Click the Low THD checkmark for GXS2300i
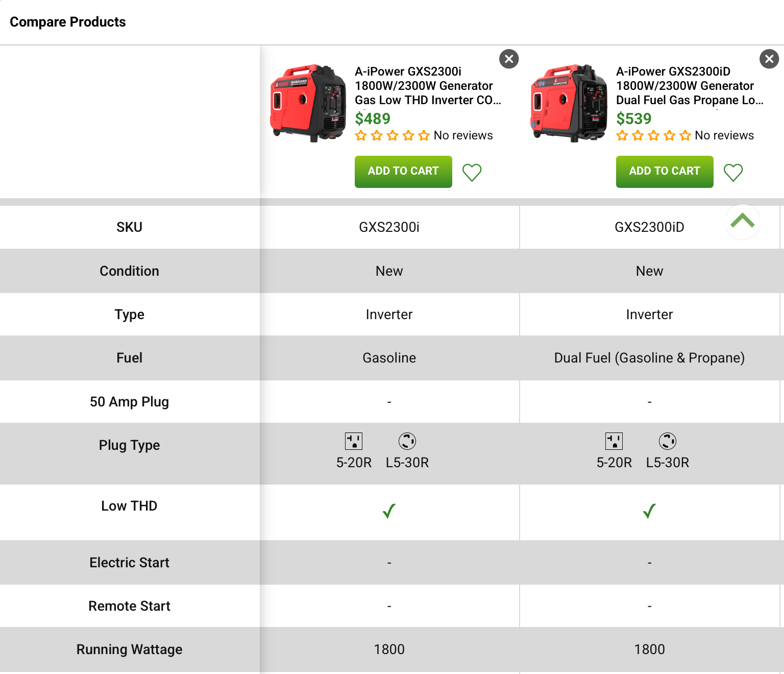This screenshot has height=674, width=784. click(389, 511)
